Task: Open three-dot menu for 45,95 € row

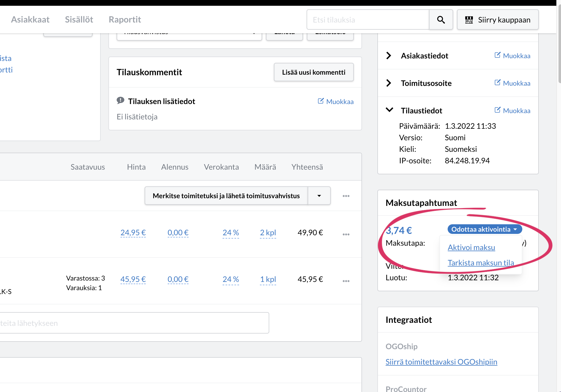Action: click(x=346, y=281)
